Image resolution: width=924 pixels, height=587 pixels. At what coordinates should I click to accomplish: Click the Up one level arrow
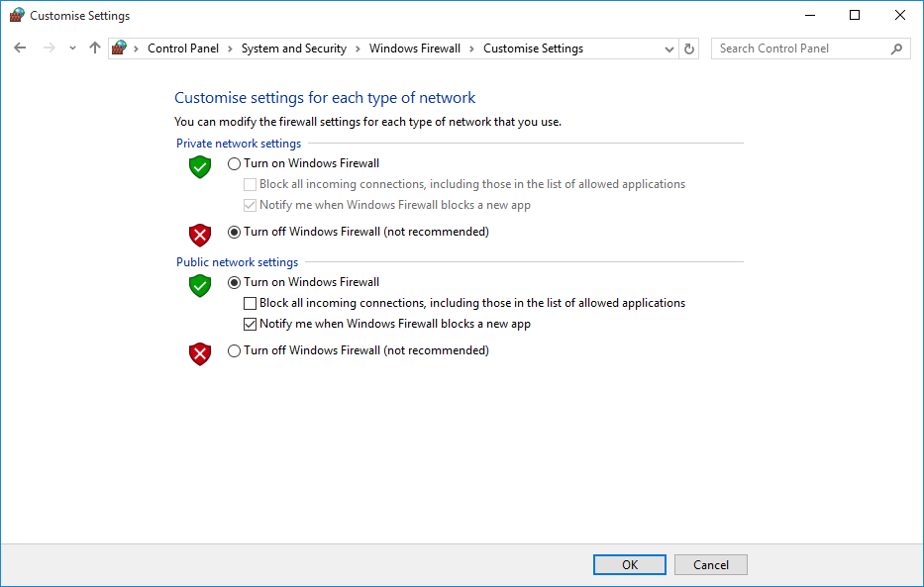[x=95, y=48]
